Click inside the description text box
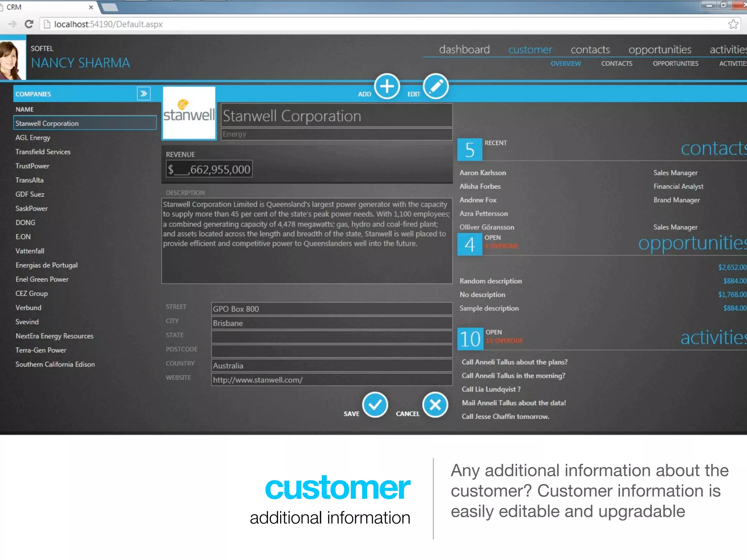 coord(307,241)
